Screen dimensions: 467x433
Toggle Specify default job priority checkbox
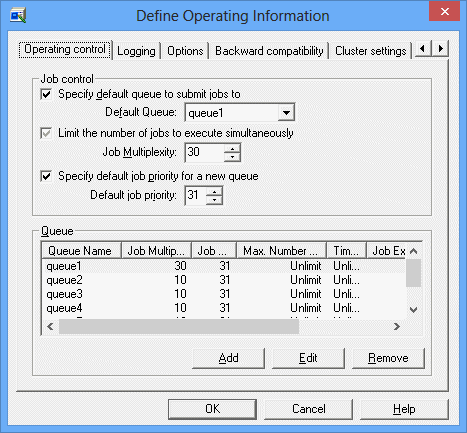pyautogui.click(x=46, y=176)
